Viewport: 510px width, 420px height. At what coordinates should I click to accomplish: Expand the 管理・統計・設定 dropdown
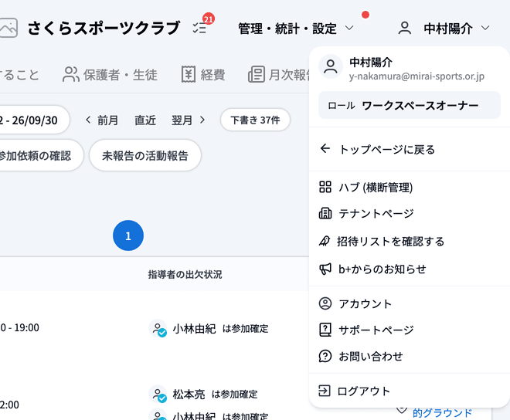(x=295, y=29)
